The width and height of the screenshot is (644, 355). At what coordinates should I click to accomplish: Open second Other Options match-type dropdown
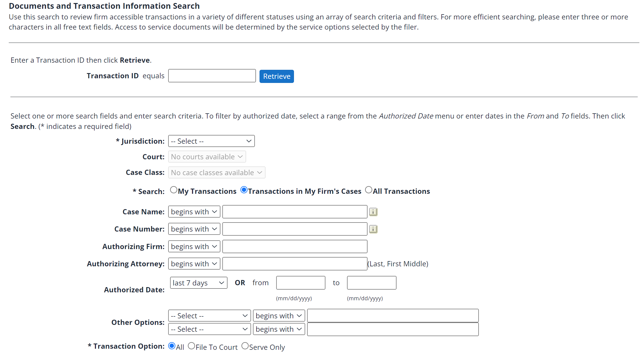coord(279,329)
